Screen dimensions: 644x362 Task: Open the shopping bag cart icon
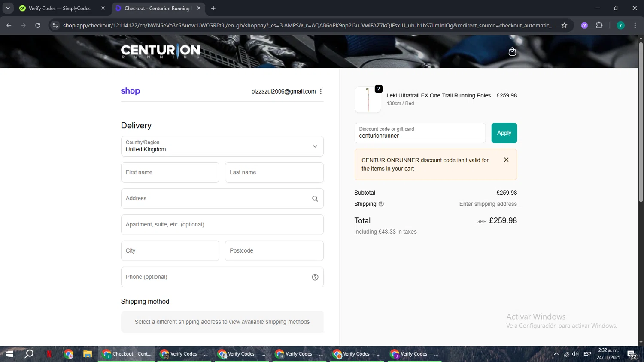click(x=512, y=51)
